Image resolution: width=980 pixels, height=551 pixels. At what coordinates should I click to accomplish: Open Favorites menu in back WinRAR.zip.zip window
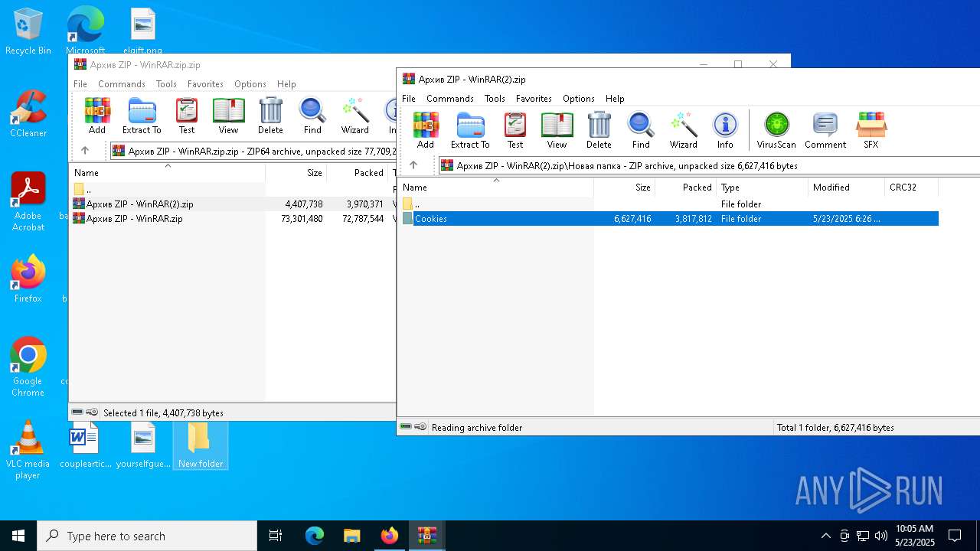pos(205,84)
